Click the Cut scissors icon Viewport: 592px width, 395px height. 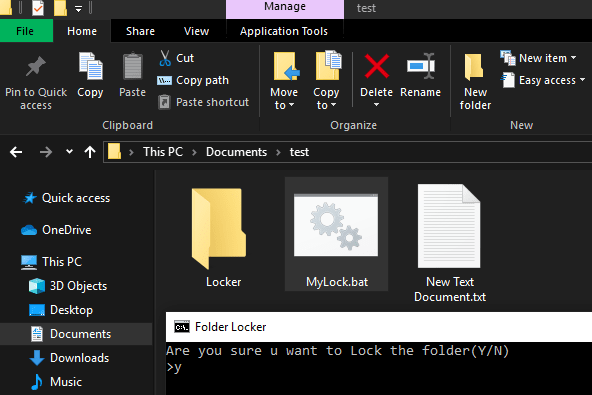pos(165,58)
